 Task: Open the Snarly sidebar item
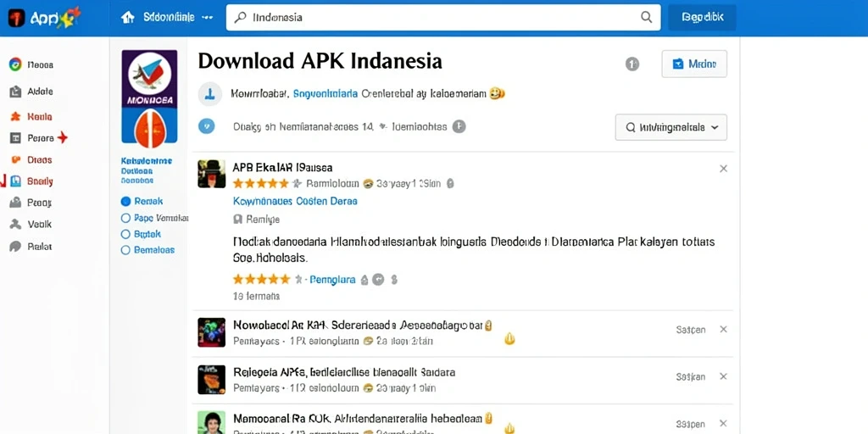(x=31, y=181)
